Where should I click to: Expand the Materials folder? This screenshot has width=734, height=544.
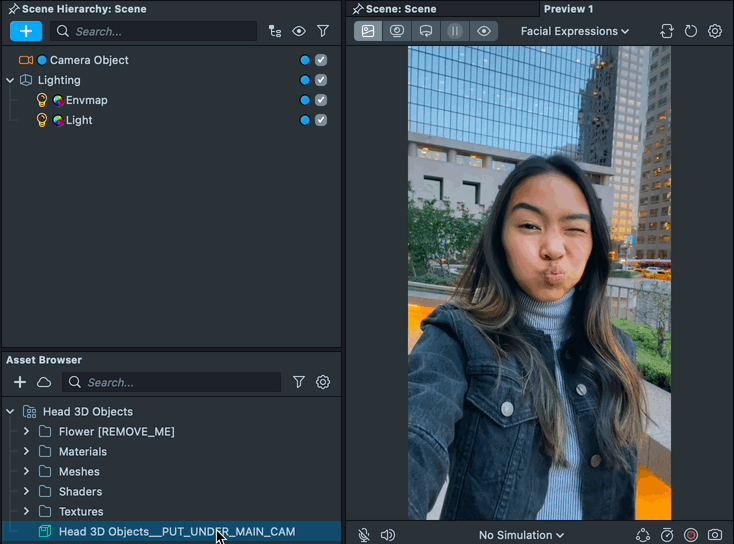26,452
